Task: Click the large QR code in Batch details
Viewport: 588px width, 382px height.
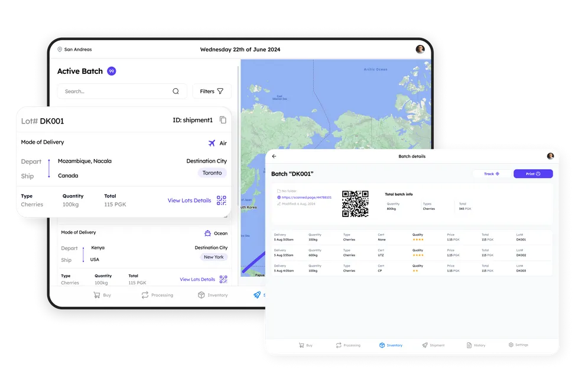Action: 355,203
